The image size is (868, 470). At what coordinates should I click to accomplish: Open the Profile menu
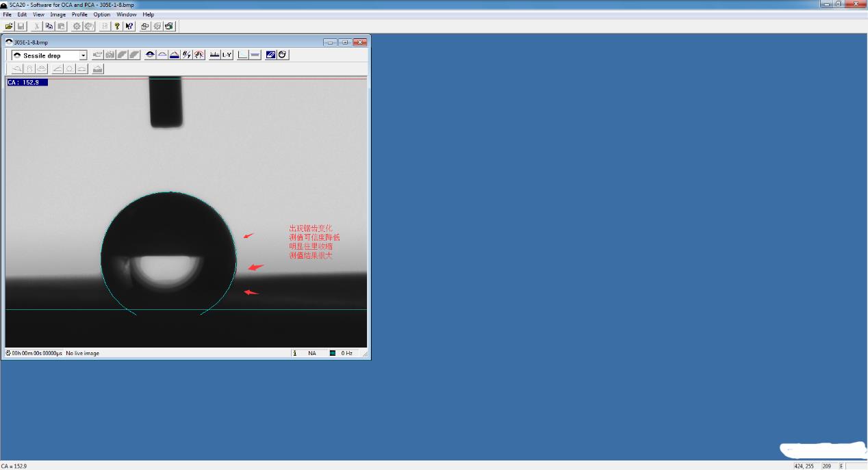coord(79,14)
